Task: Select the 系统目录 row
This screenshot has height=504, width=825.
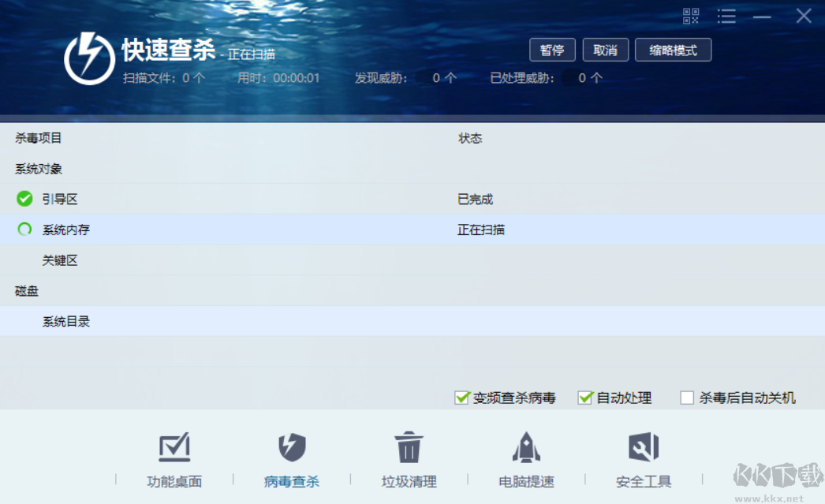Action: 412,322
